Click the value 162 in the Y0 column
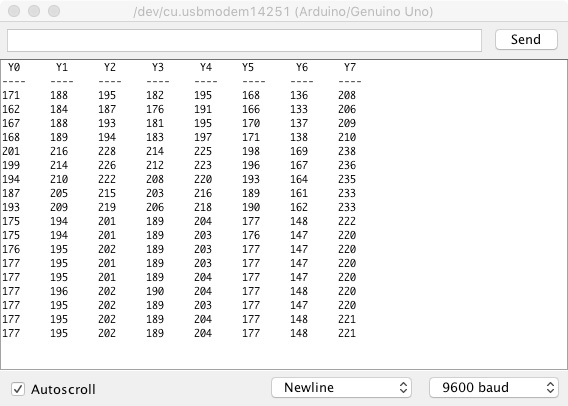This screenshot has height=406, width=568. pyautogui.click(x=11, y=109)
